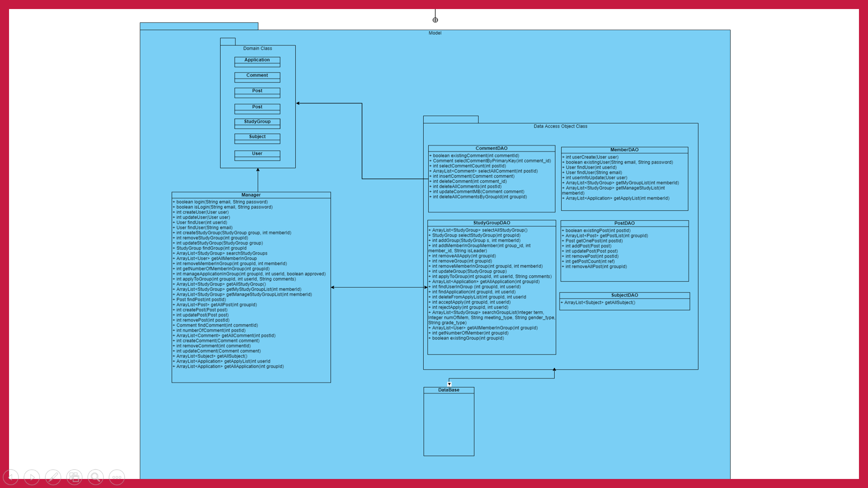Viewport: 868px width, 488px height.
Task: Show all slides grid view
Action: click(74, 477)
